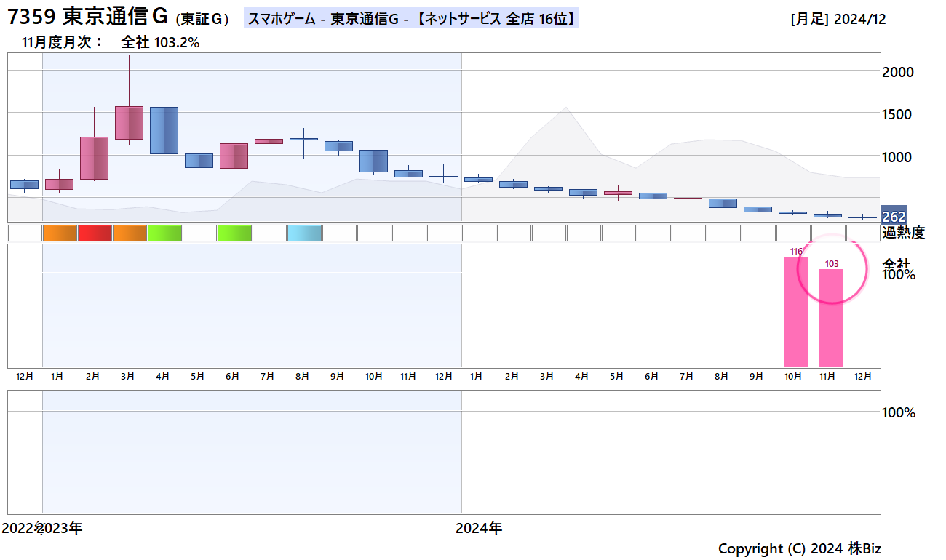946x560 pixels.
Task: Click the 1500 price axis label
Action: coord(898,114)
